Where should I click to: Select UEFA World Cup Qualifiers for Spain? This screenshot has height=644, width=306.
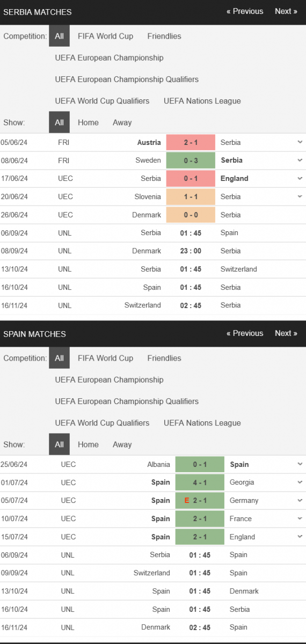tap(102, 423)
